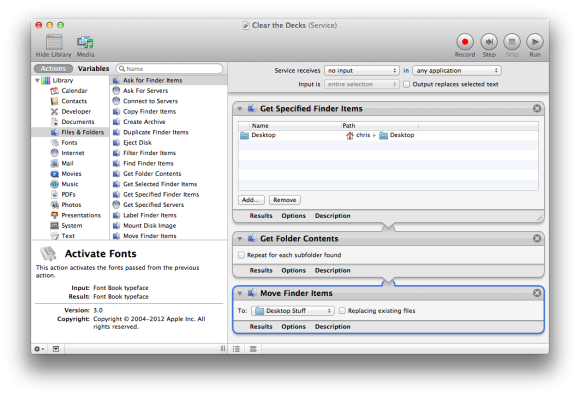
Task: Select Movies category in Library
Action: (x=70, y=174)
